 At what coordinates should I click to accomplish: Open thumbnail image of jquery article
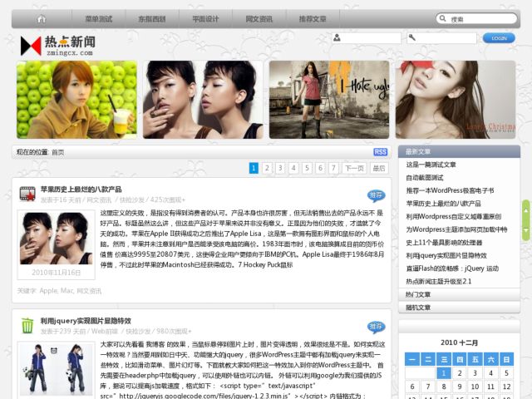pos(56,369)
